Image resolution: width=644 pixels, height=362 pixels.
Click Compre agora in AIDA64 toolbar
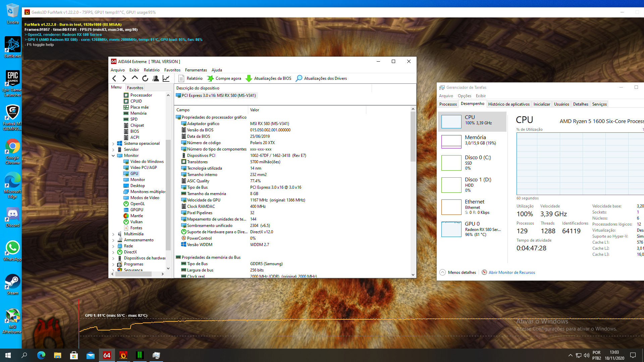tap(224, 78)
